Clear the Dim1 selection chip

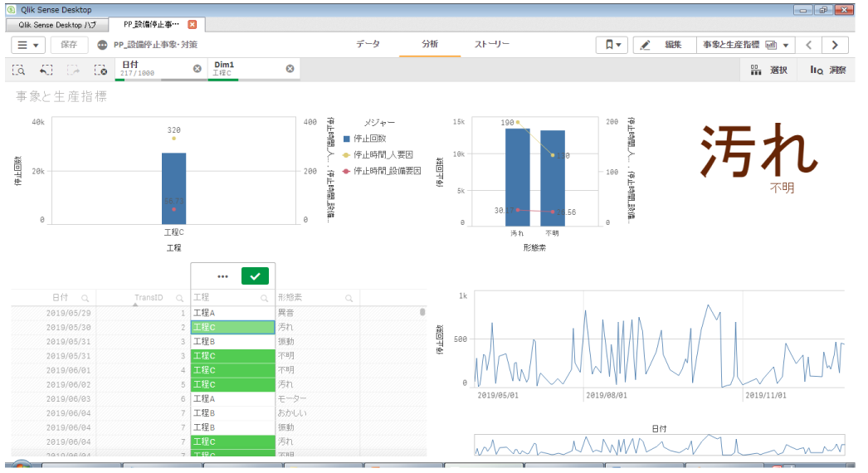[x=290, y=69]
